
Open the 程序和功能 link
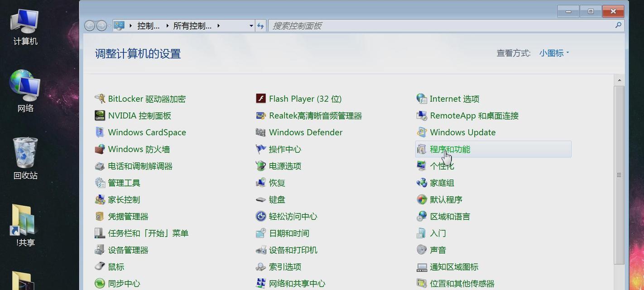pos(450,149)
